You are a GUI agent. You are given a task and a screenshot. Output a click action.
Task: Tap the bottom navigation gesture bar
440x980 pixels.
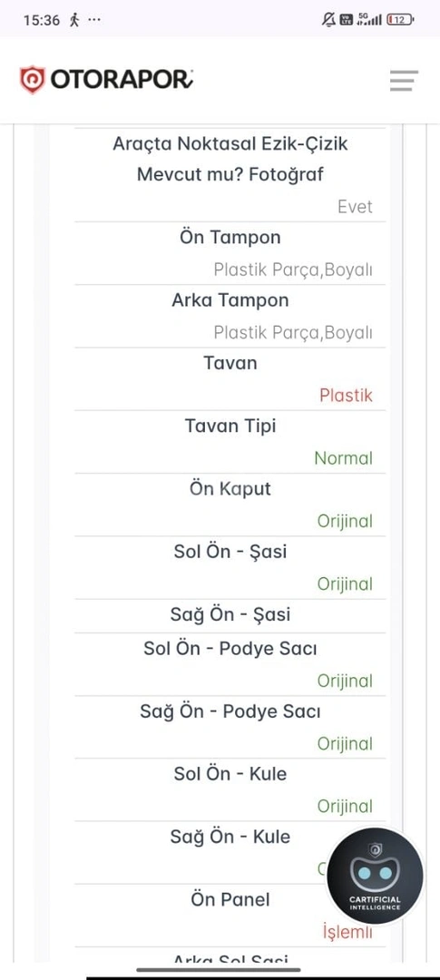click(x=219, y=970)
